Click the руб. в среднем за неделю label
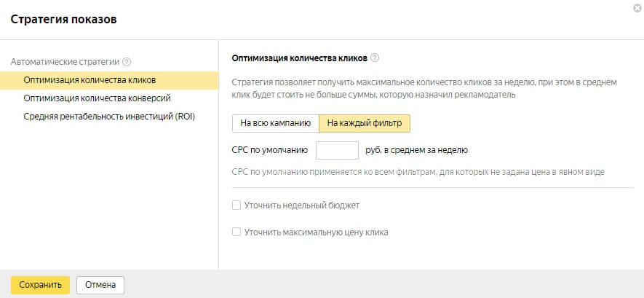This screenshot has width=644, height=298. [x=416, y=150]
